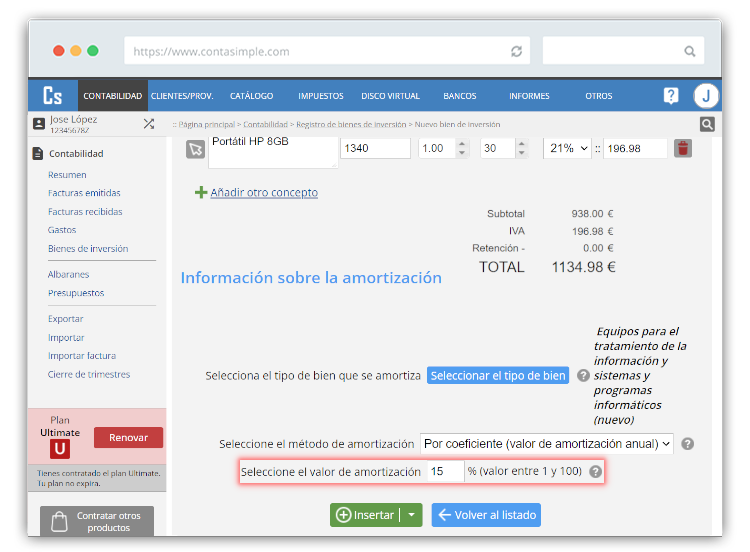This screenshot has height=552, width=750.
Task: Open help for valor de amortización
Action: (x=595, y=472)
